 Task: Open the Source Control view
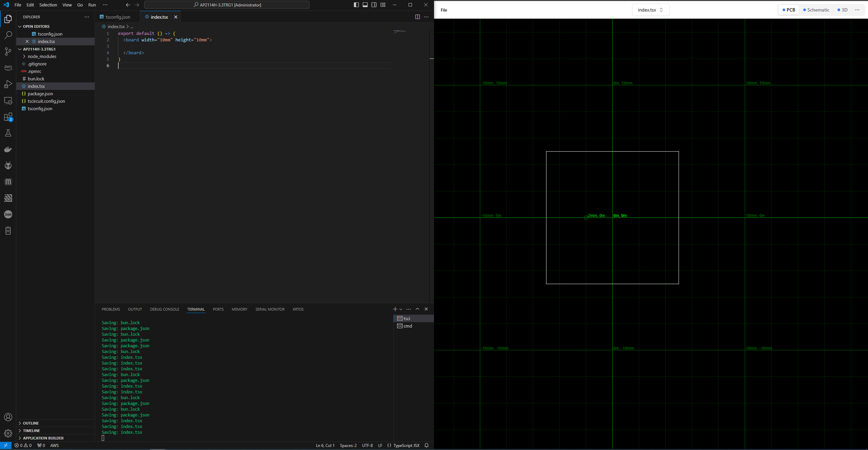tap(8, 52)
